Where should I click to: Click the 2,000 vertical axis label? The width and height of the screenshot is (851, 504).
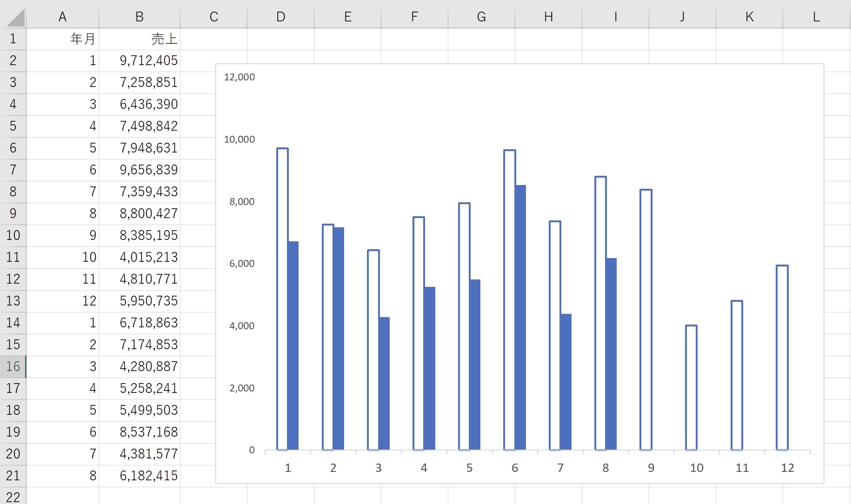[x=242, y=388]
